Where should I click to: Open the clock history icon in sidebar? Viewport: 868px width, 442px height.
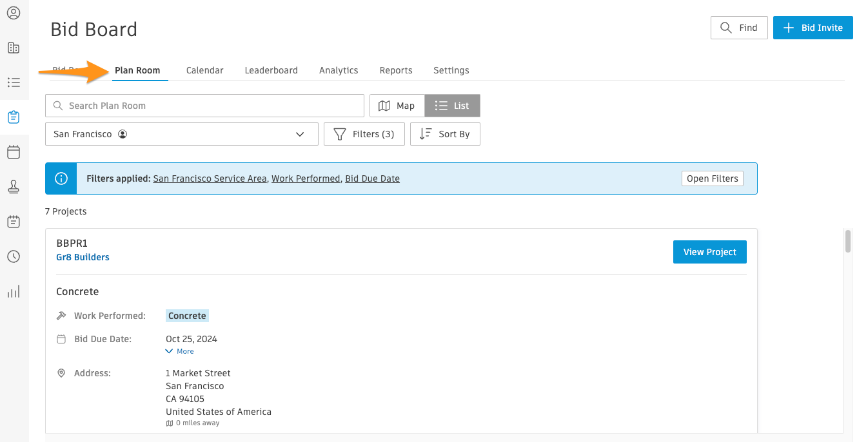[14, 256]
